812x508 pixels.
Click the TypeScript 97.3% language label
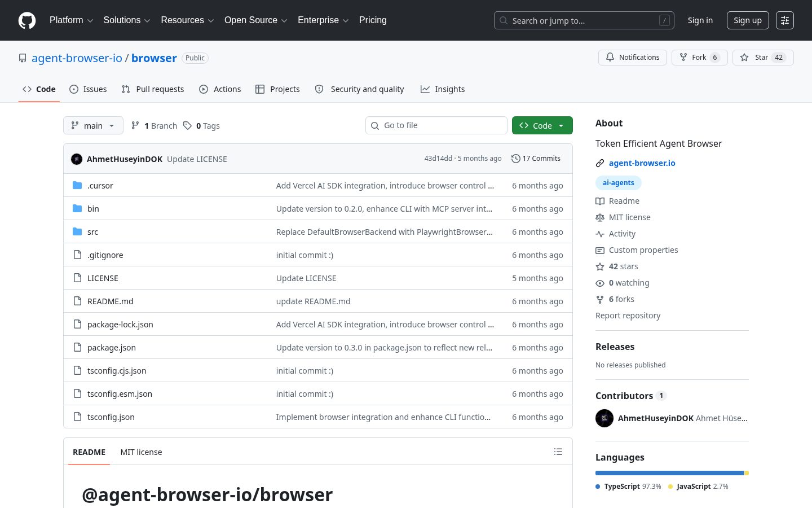tap(629, 487)
